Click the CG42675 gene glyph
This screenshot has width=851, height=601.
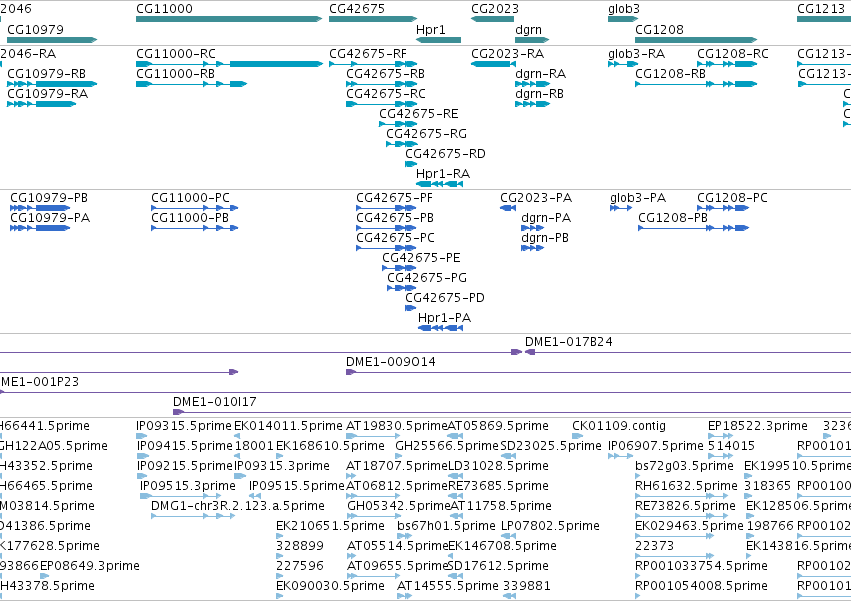tap(373, 19)
